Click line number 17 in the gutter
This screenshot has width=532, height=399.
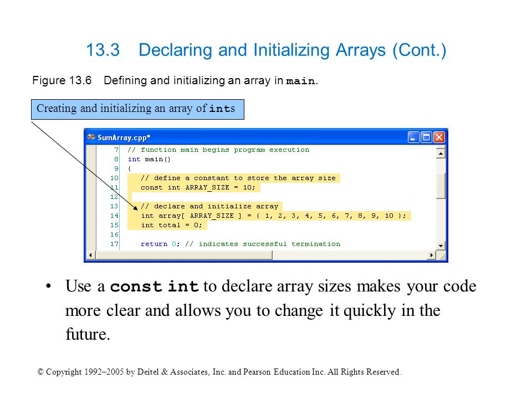[x=114, y=244]
